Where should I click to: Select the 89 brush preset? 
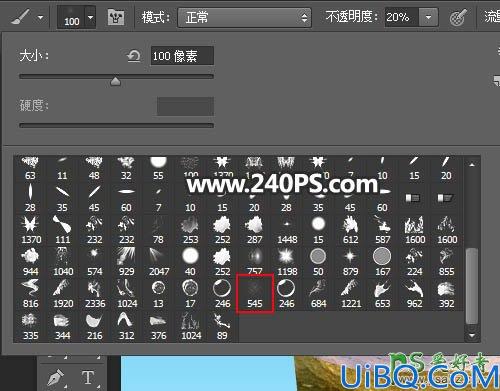[222, 326]
